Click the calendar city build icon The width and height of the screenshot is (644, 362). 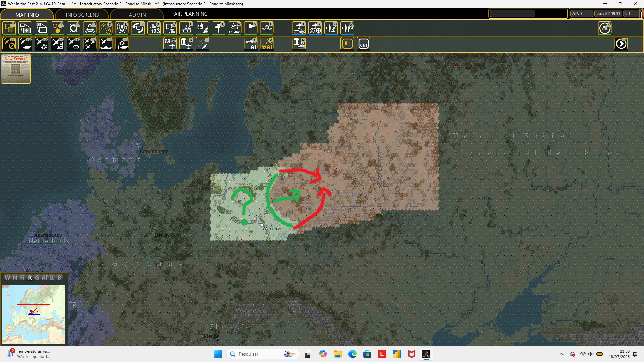coord(203,28)
